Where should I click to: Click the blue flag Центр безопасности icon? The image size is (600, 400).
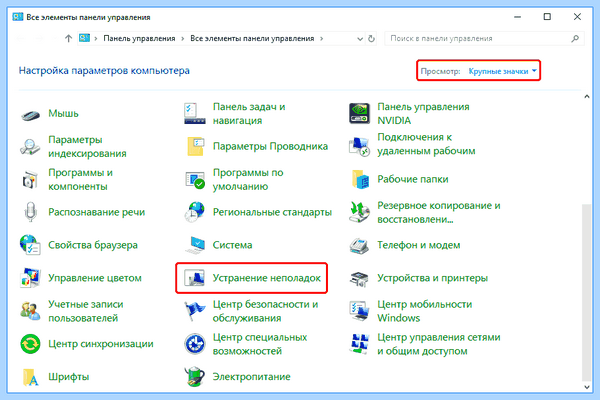coord(195,311)
